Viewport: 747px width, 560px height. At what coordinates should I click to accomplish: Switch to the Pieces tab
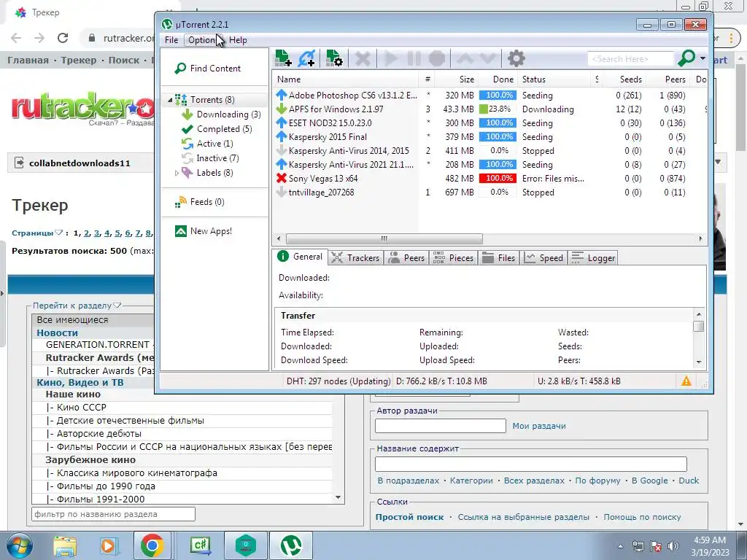(454, 257)
